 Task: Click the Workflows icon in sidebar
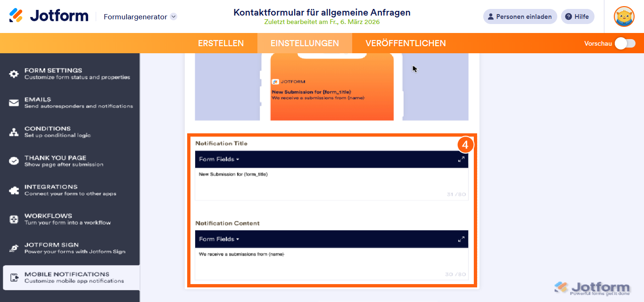point(14,219)
